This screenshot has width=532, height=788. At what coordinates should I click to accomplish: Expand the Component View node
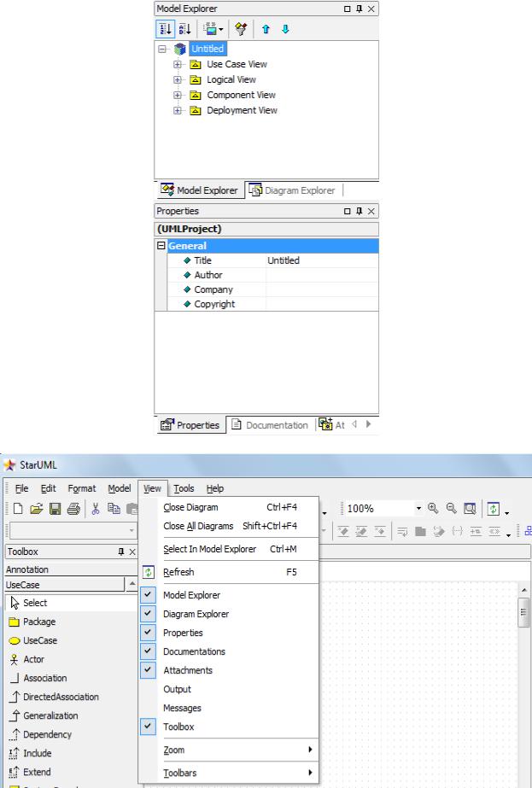pyautogui.click(x=177, y=95)
